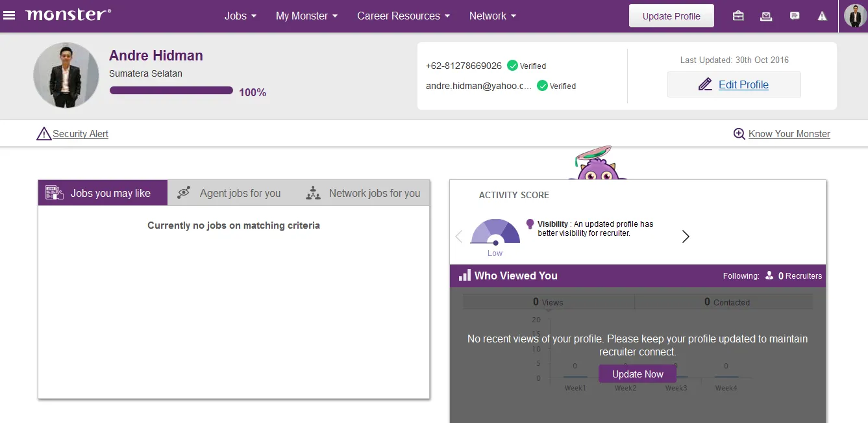Open the hamburger menu icon
This screenshot has width=868, height=423.
pos(10,15)
